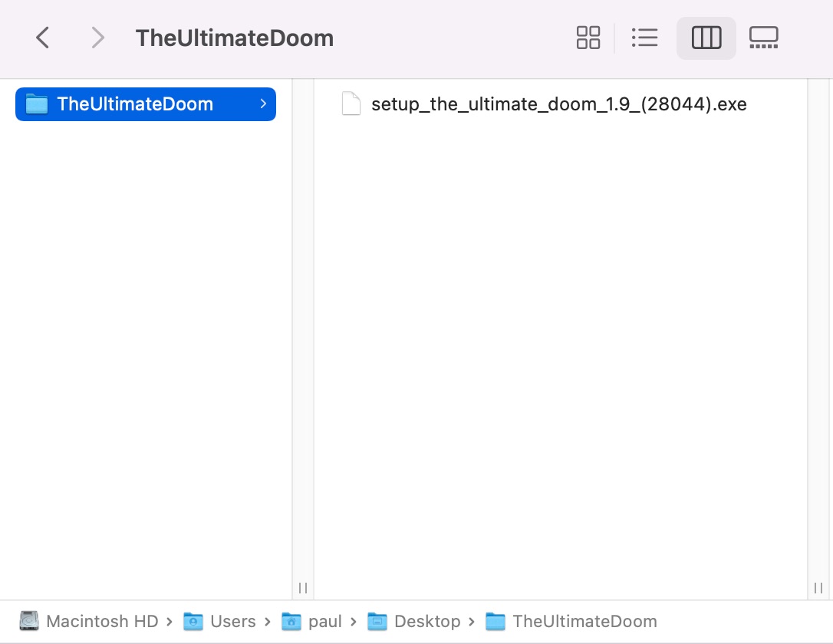
Task: Click the TheUltimateDoom window title
Action: pyautogui.click(x=234, y=38)
